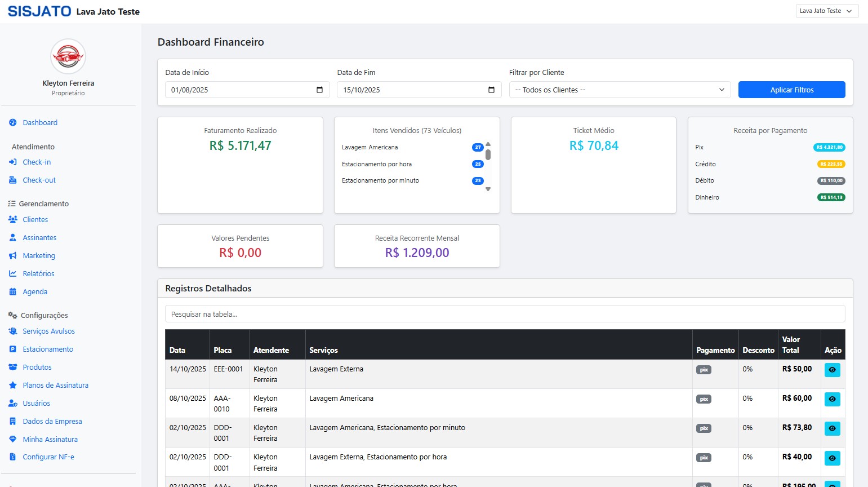
Task: Click the Minha Assinatura diamond icon
Action: [x=13, y=440]
